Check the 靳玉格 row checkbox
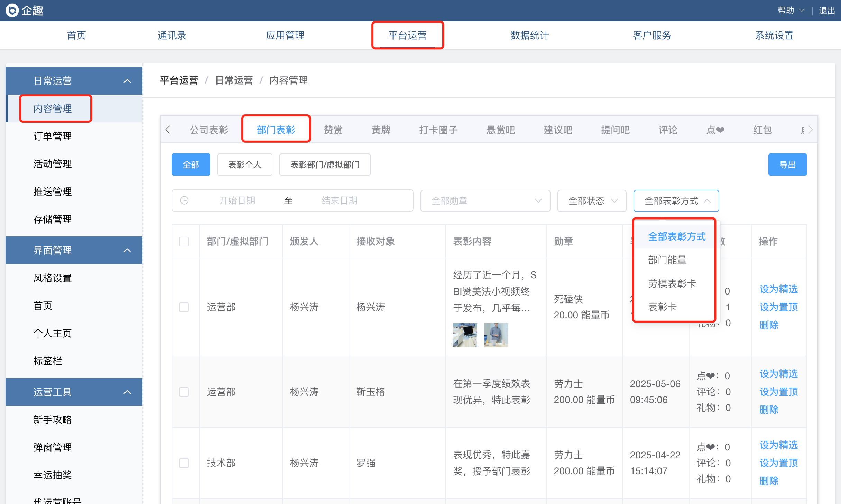Image resolution: width=841 pixels, height=504 pixels. (x=184, y=392)
